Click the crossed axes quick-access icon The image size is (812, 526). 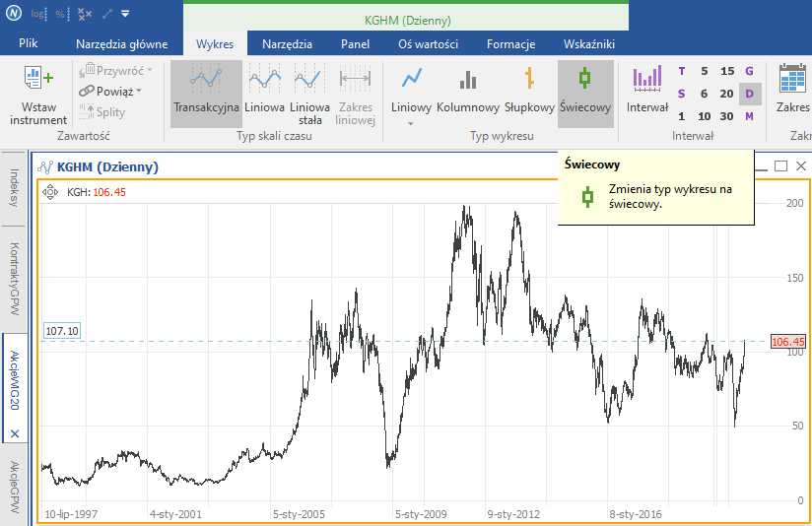pos(85,14)
